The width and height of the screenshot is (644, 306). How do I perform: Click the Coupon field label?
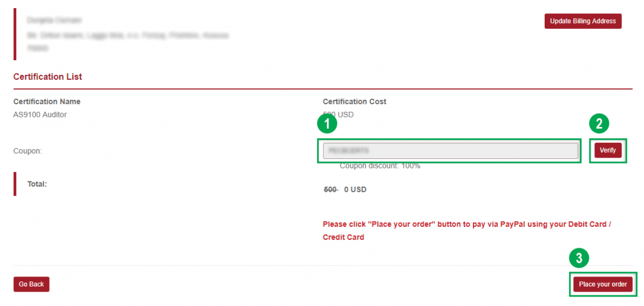(x=27, y=151)
